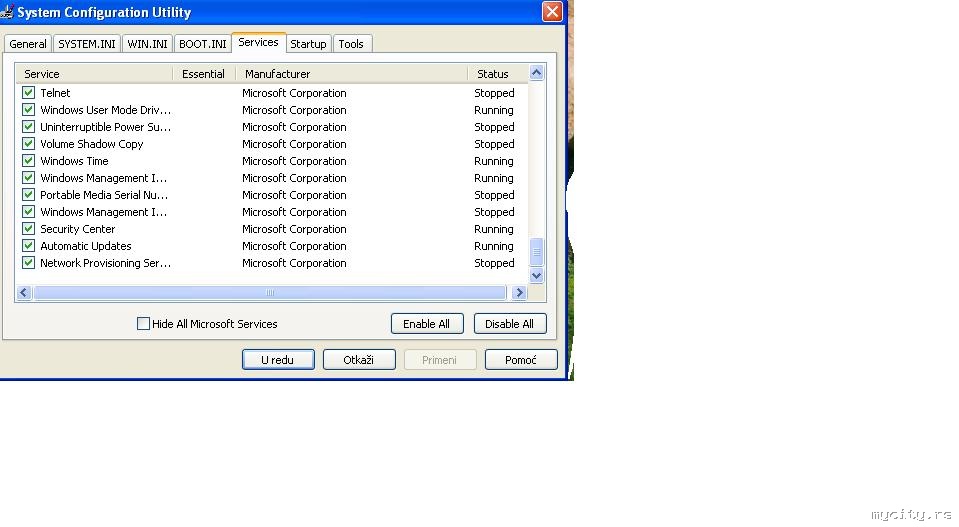Click the horizontal scrollbar left arrow
The height and width of the screenshot is (527, 959).
[x=24, y=292]
